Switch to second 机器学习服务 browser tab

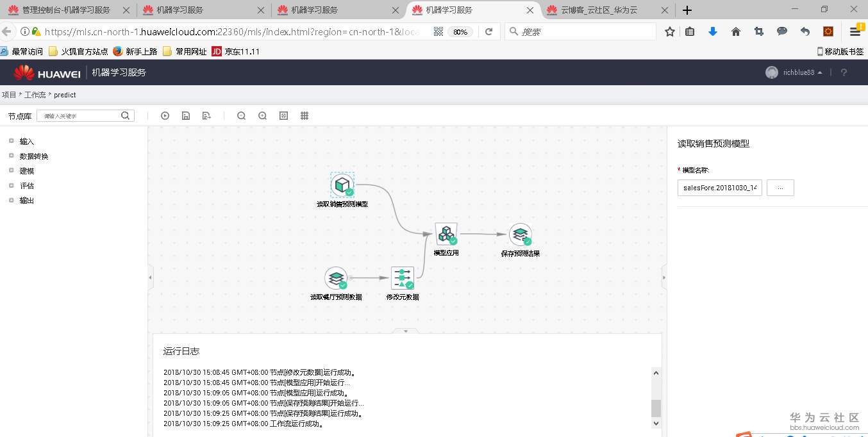click(x=203, y=10)
